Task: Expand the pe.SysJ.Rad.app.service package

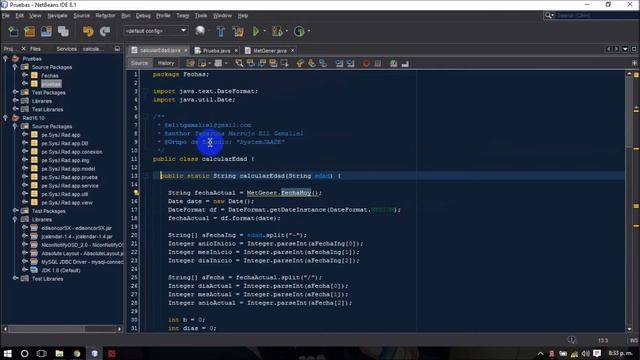Action: [x=24, y=186]
